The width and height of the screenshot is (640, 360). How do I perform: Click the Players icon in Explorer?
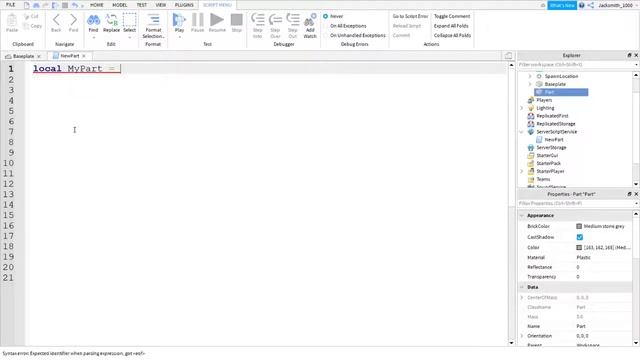pyautogui.click(x=531, y=100)
